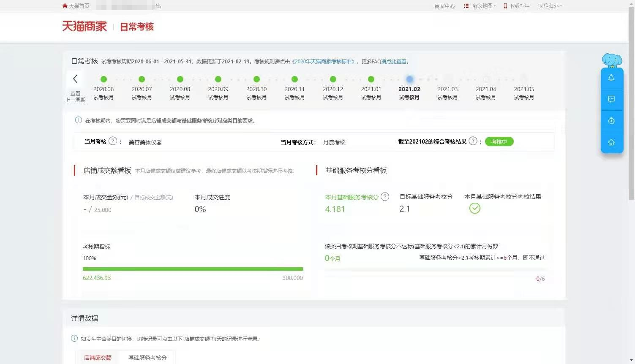Image resolution: width=635 pixels, height=364 pixels.
Task: Open the bell notification sidebar icon
Action: click(x=611, y=78)
